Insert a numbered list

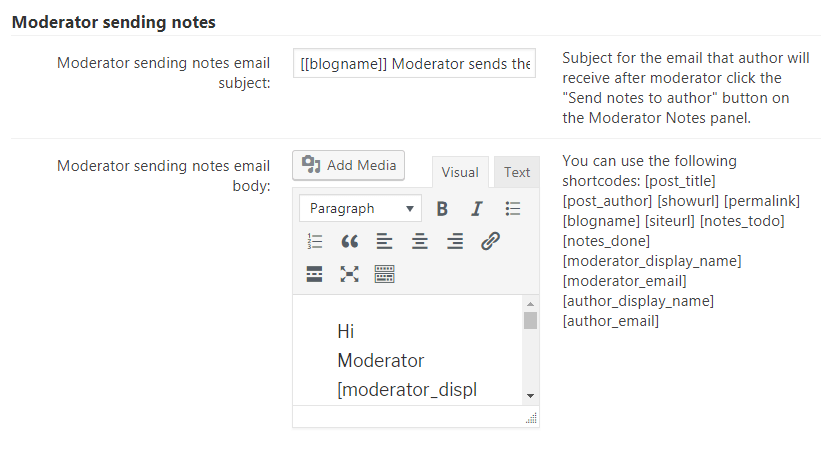(315, 241)
